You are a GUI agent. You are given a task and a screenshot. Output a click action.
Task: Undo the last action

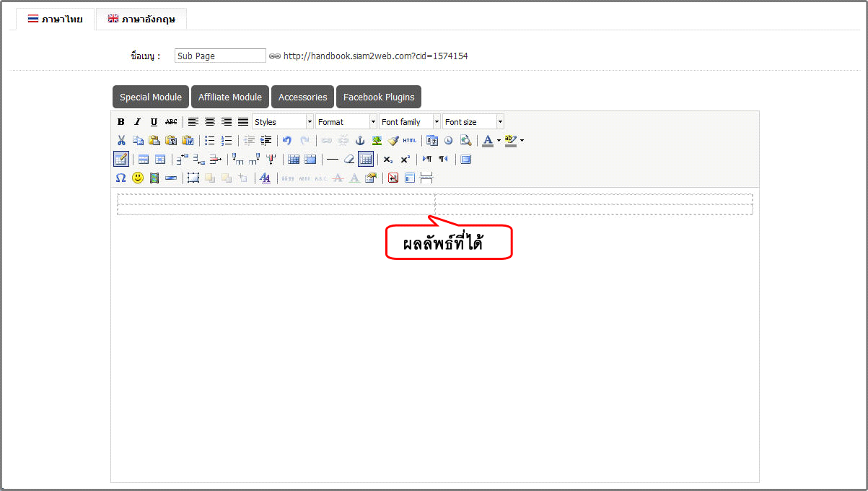pyautogui.click(x=288, y=141)
